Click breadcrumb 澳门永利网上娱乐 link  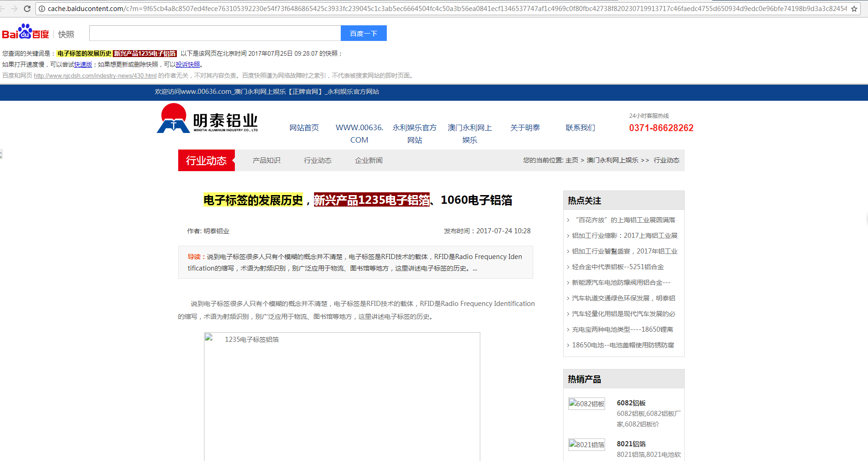click(612, 160)
